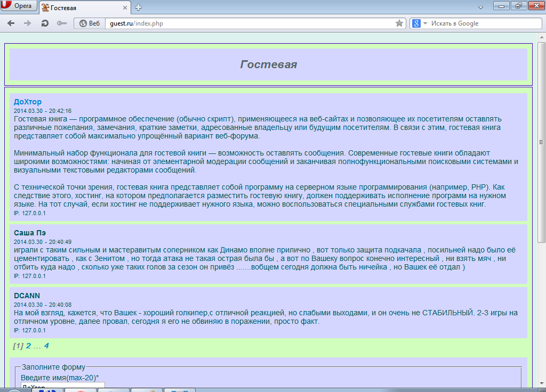Click the scrollbar up arrow
Image resolution: width=546 pixels, height=392 pixels.
click(x=542, y=37)
